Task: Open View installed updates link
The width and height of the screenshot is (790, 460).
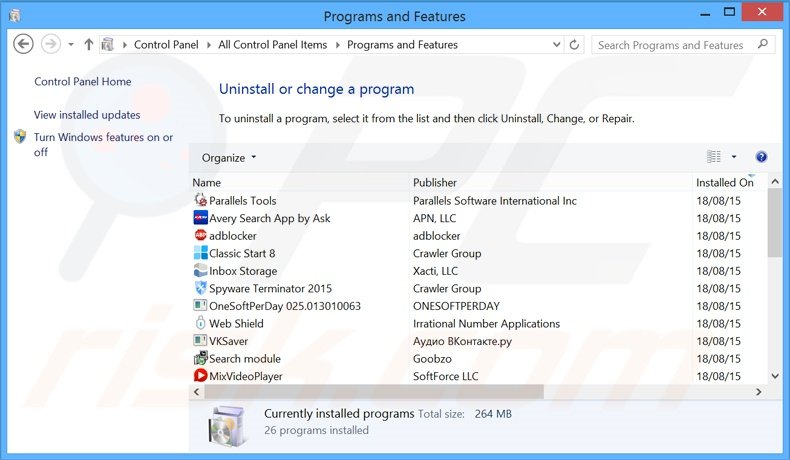Action: [x=87, y=115]
